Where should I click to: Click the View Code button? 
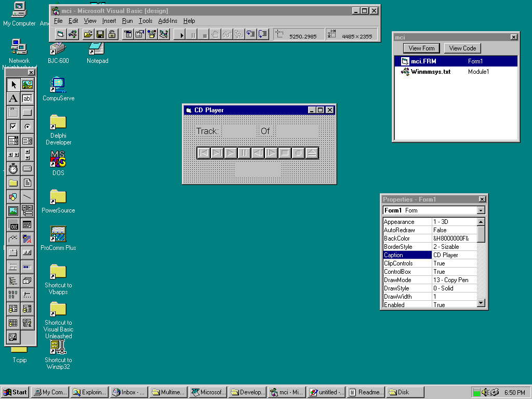(462, 48)
